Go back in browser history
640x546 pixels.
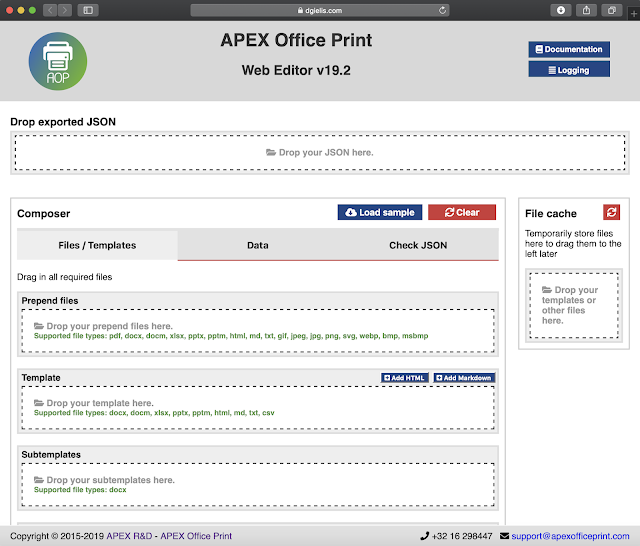pos(50,10)
